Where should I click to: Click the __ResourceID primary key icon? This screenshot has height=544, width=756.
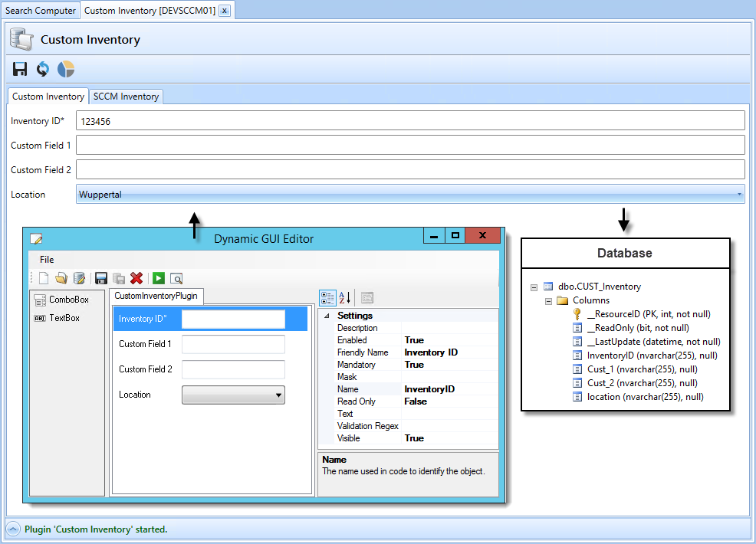point(577,314)
